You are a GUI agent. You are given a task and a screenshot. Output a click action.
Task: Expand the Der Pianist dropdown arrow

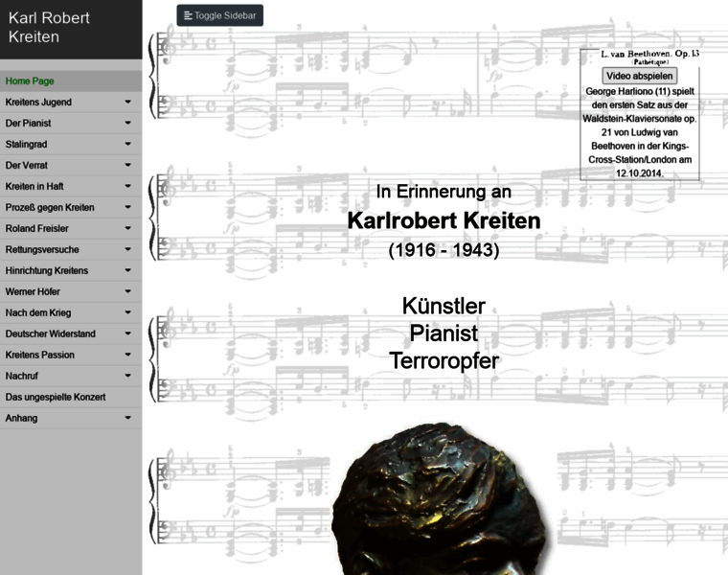[x=127, y=123]
